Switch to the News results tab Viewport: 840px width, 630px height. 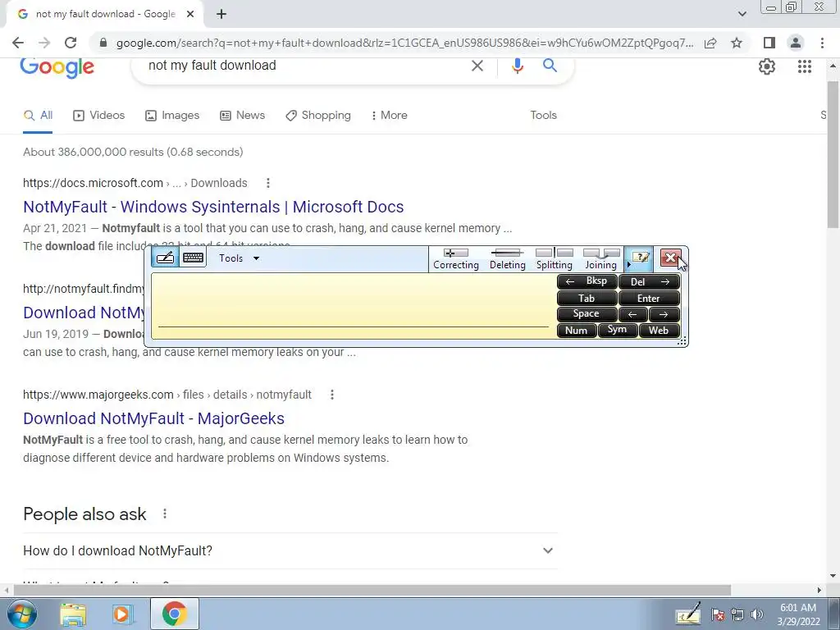[243, 115]
